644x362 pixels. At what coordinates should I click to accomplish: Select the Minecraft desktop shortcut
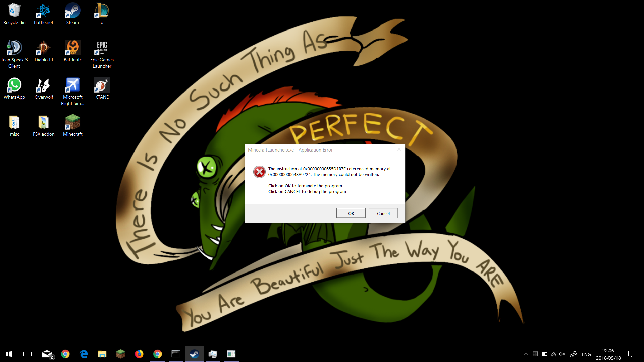(72, 125)
